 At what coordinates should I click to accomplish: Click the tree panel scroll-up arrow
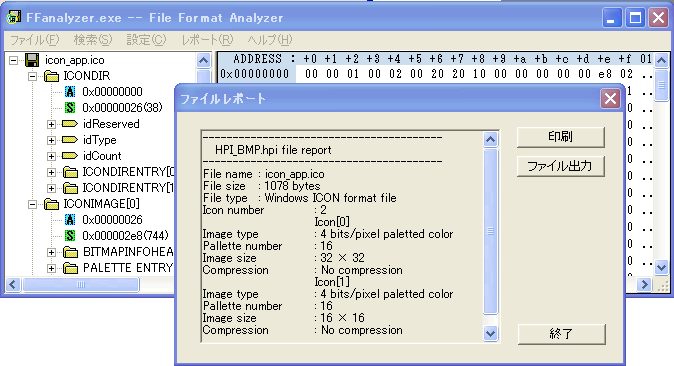pyautogui.click(x=203, y=60)
